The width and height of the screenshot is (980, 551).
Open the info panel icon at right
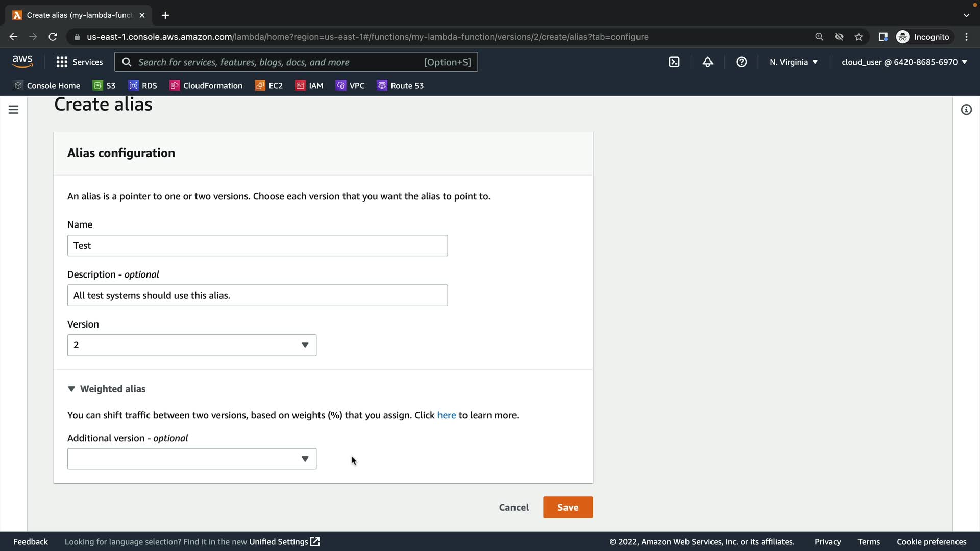tap(966, 110)
